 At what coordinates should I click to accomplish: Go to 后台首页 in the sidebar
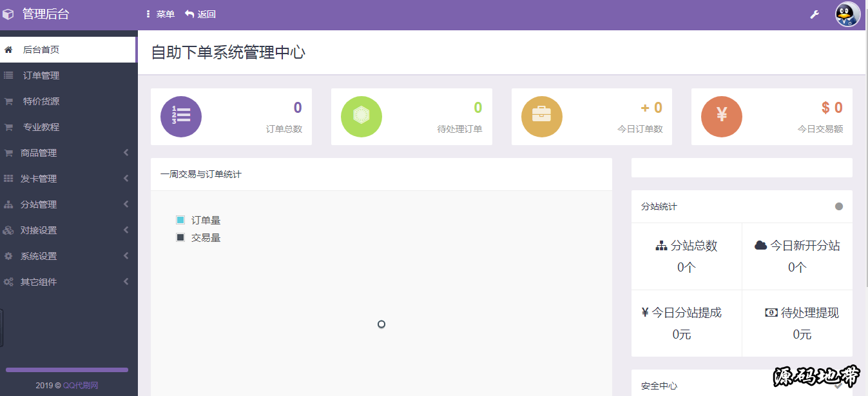click(68, 50)
